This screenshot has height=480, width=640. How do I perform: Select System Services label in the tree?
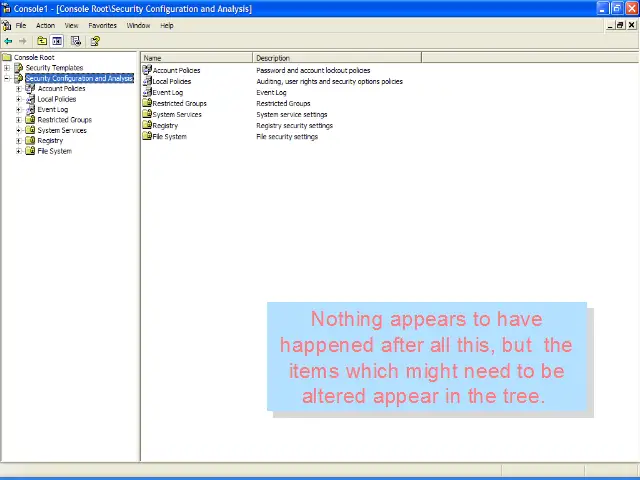point(62,130)
